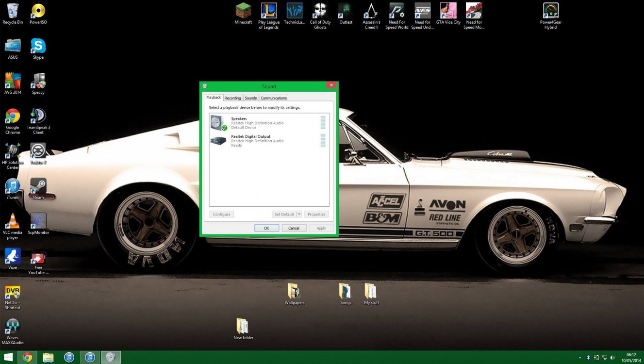Select Google Chrome desktop shortcut
The height and width of the screenshot is (364, 644).
click(13, 121)
